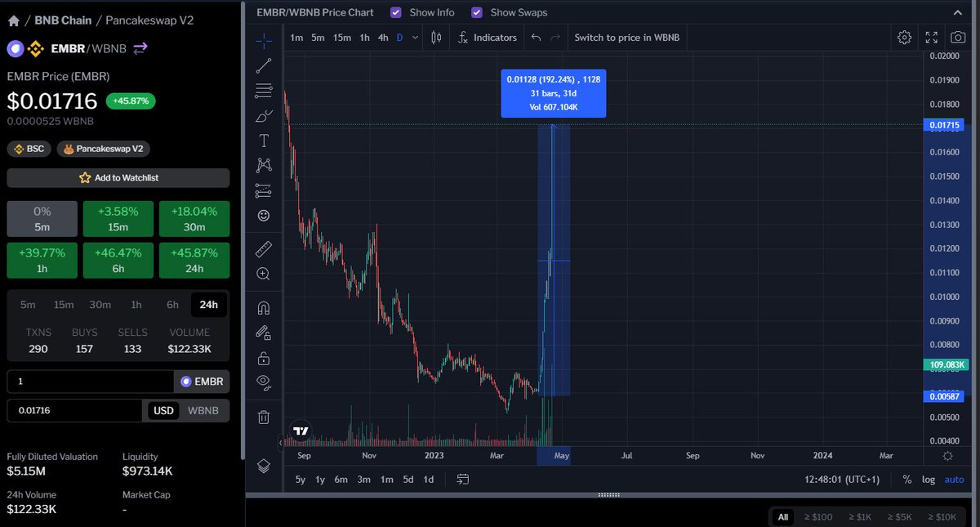Set chart interval to 1m
This screenshot has height=527, width=980.
pos(296,38)
